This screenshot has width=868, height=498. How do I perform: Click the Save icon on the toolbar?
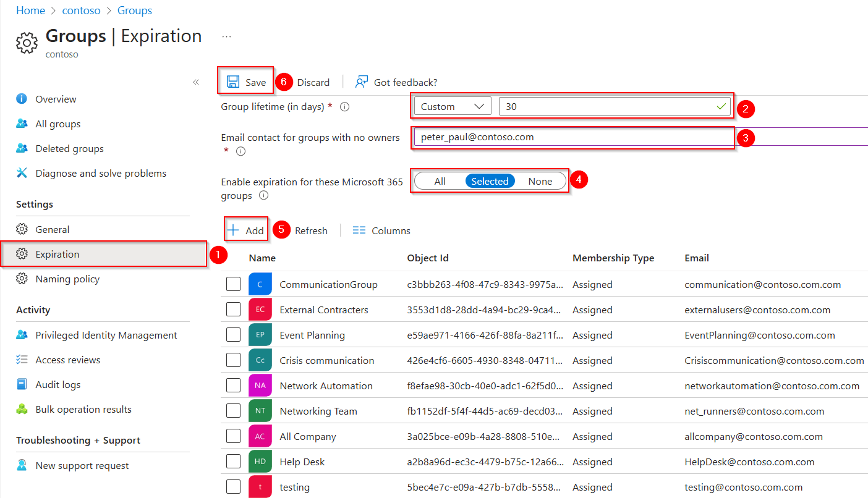[232, 82]
